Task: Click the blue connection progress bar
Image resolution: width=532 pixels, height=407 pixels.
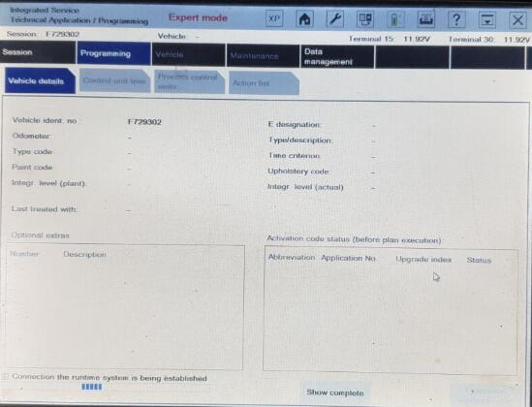Action: tap(92, 387)
